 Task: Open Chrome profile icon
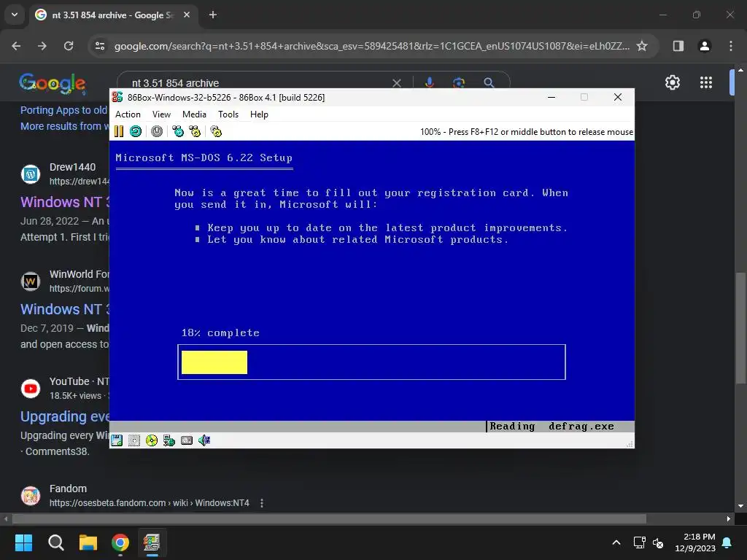pyautogui.click(x=705, y=46)
